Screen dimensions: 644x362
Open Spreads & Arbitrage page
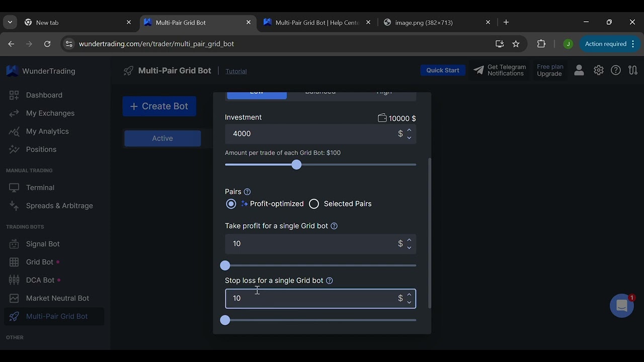point(50,206)
